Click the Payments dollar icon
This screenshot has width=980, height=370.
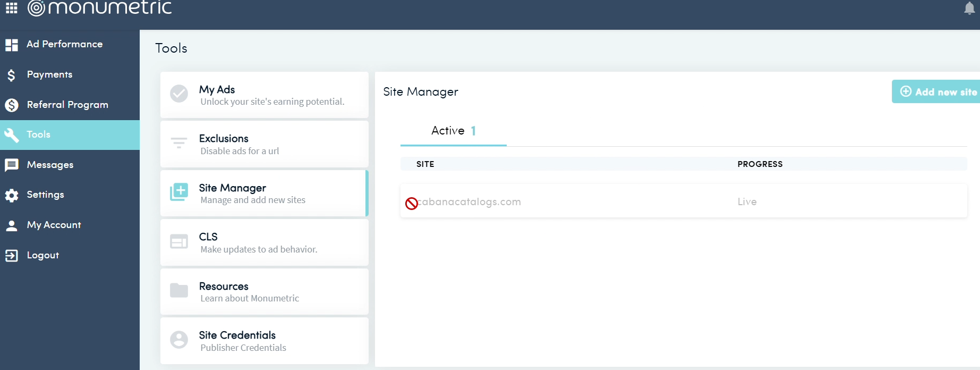11,75
